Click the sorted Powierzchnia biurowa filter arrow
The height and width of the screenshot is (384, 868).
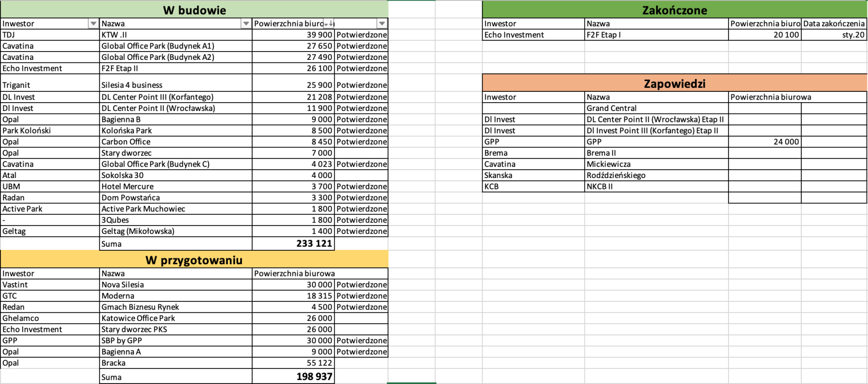[329, 24]
